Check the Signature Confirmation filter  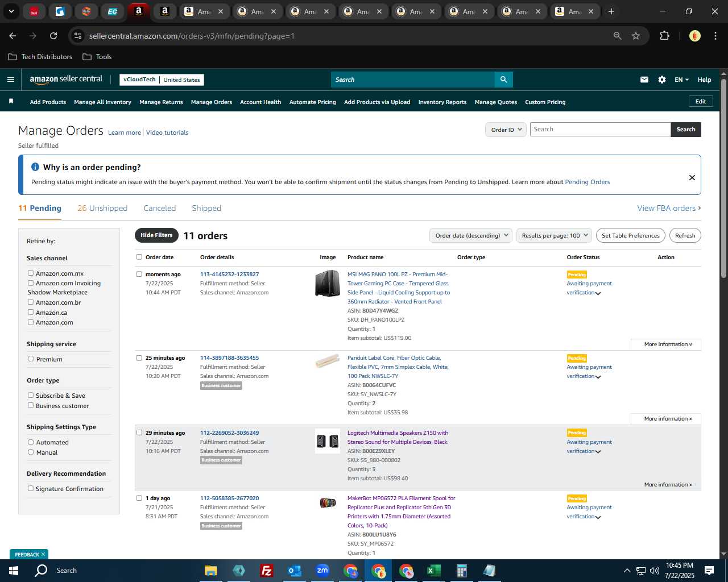point(31,488)
